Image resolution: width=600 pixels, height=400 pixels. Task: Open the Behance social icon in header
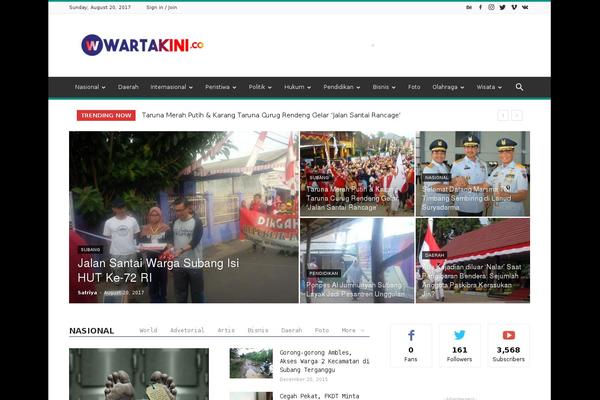click(469, 7)
